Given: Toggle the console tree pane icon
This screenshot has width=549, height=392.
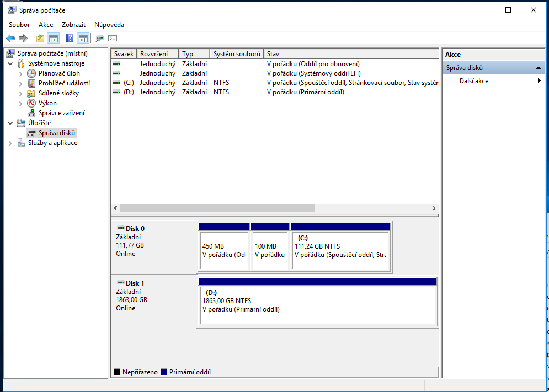Looking at the screenshot, I should point(54,38).
